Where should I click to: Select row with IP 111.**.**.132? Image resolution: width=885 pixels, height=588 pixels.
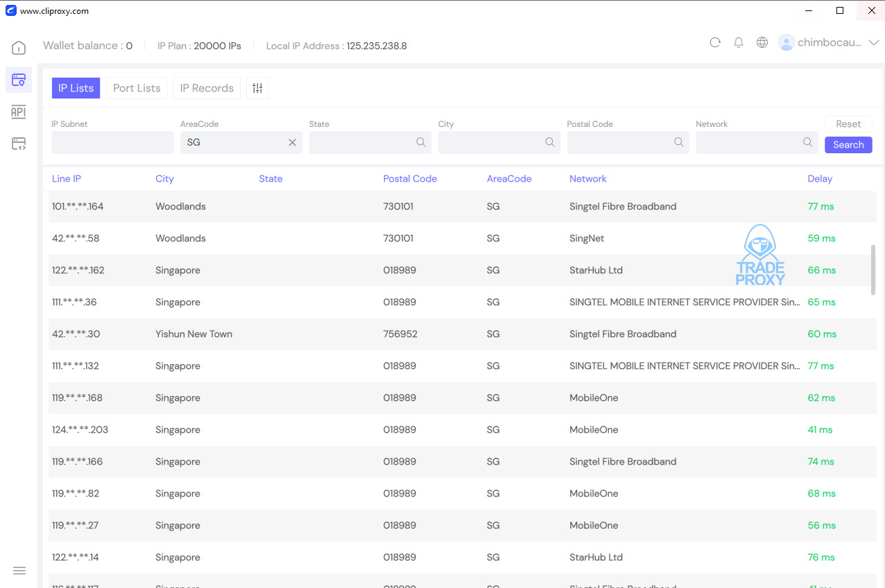point(462,366)
